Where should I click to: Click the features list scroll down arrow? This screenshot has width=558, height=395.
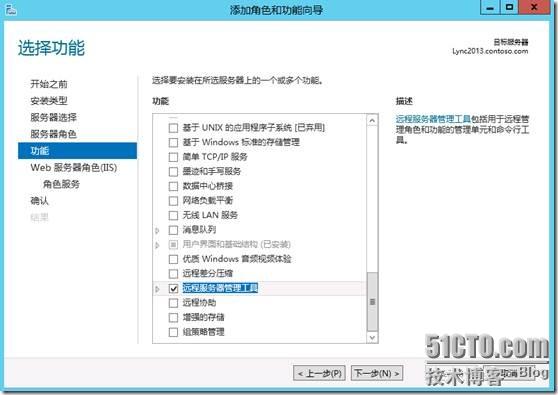coord(372,337)
